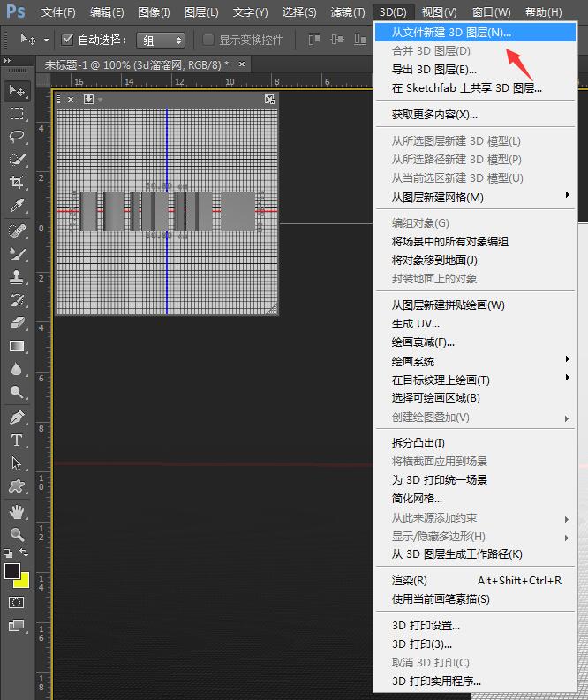The image size is (588, 700).
Task: Close the 3D secondary view panel
Action: 71,99
